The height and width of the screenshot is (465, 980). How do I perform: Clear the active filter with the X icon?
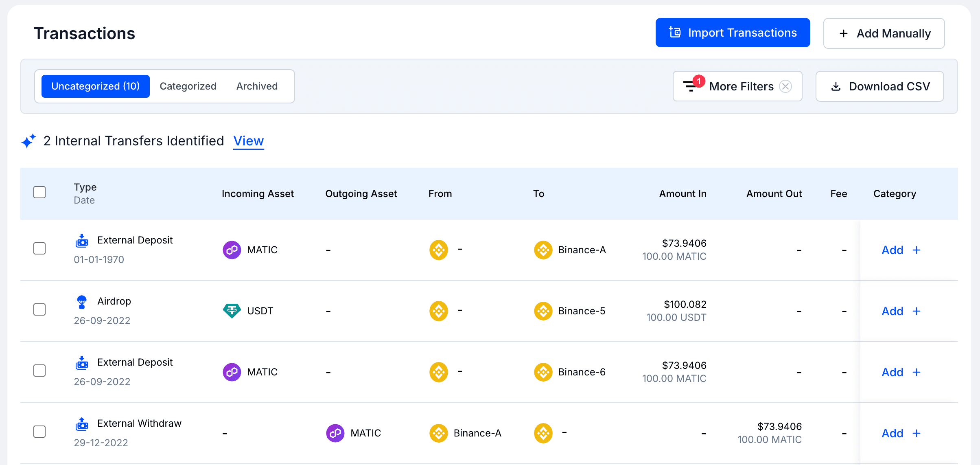pos(786,86)
